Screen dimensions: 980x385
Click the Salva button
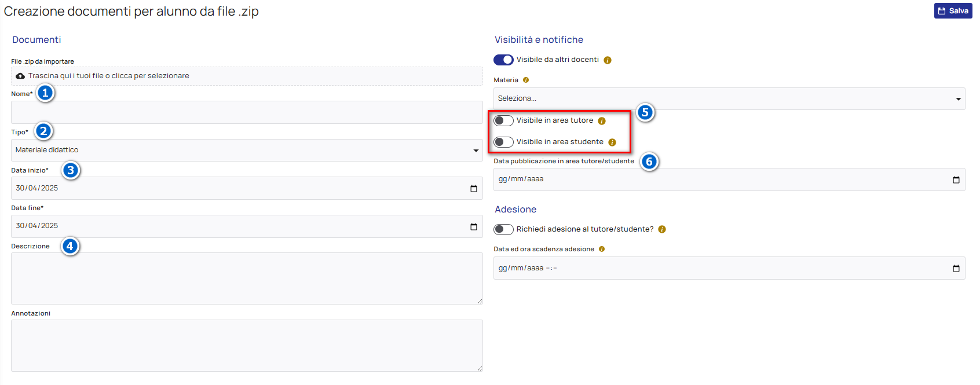[953, 11]
